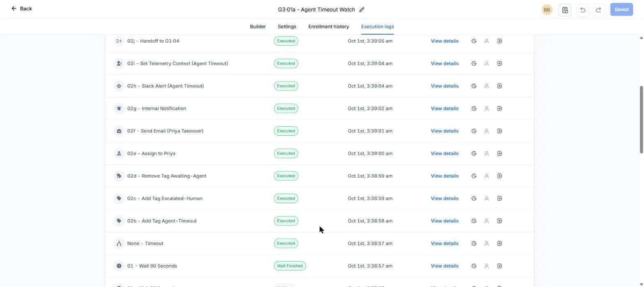Click the envelope icon of 02f Send Email
This screenshot has height=287, width=644.
coord(119,131)
